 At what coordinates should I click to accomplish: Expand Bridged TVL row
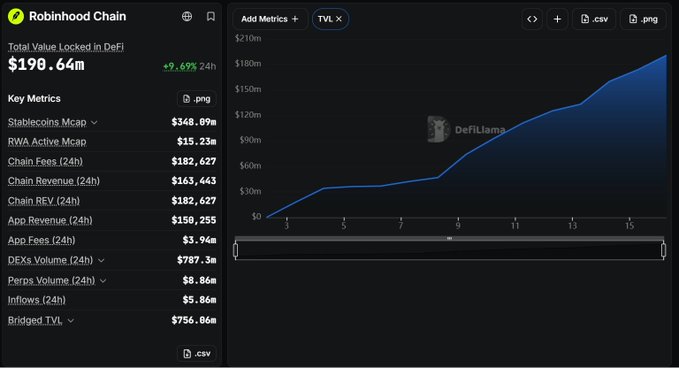click(x=71, y=320)
